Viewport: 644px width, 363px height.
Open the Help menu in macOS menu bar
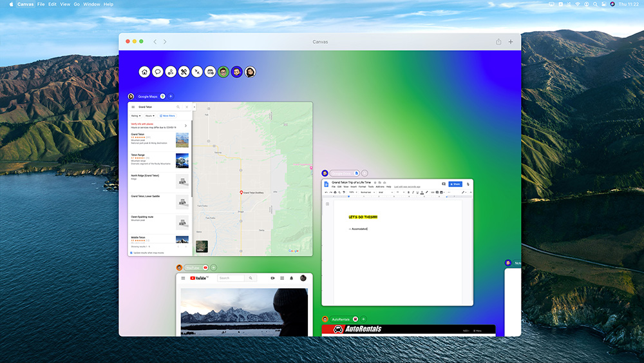(108, 4)
